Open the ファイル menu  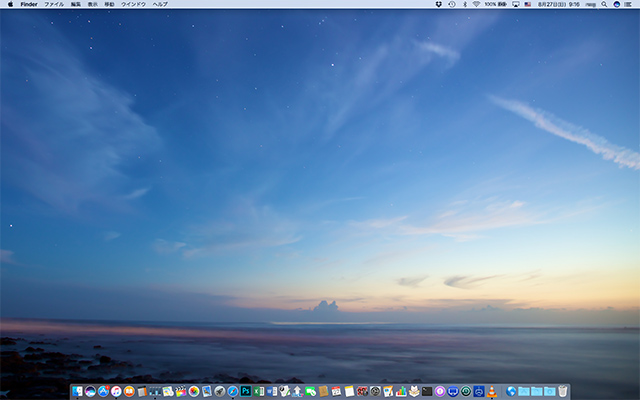(x=53, y=4)
